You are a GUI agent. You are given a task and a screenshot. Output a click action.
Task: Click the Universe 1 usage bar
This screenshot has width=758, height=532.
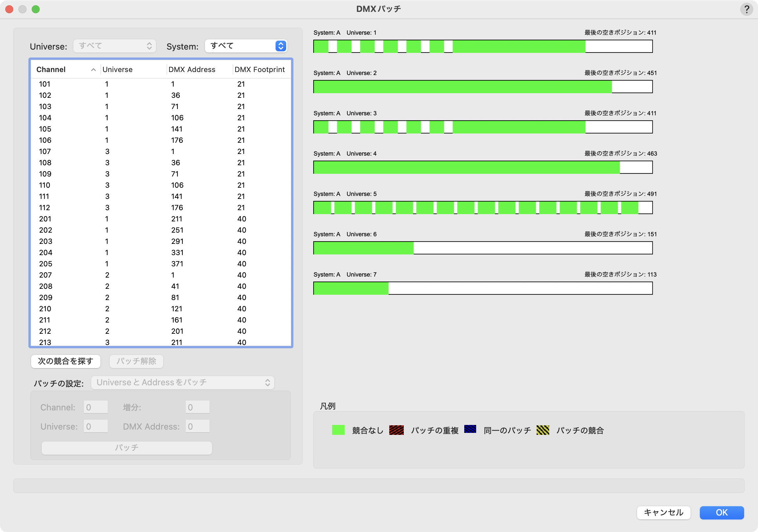tap(482, 46)
